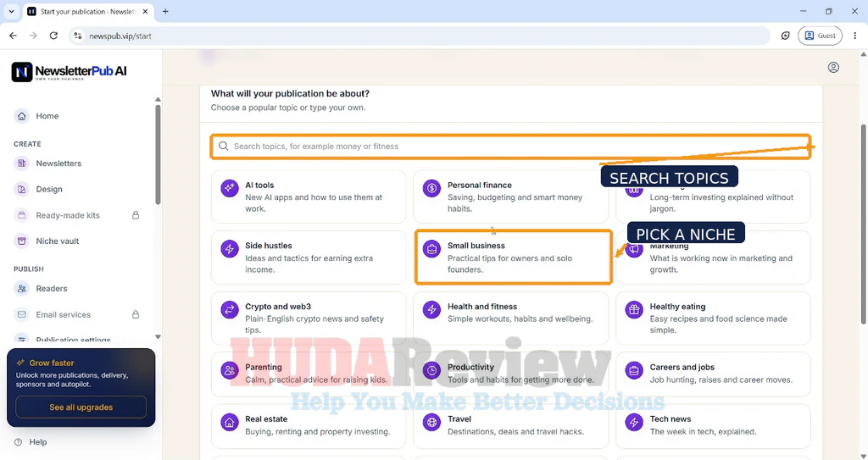The image size is (868, 460).
Task: Click the Careers and jobs briefcase icon
Action: 634,370
